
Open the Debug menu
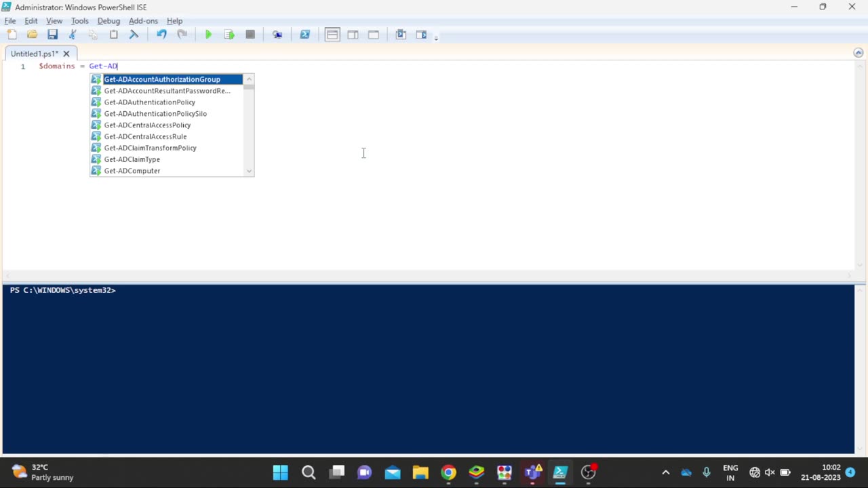108,21
